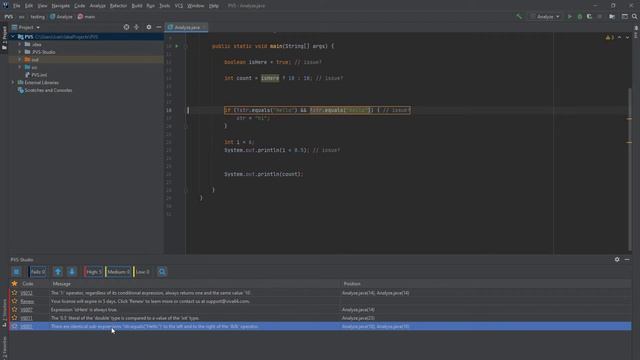Open the File menu
This screenshot has height=360, width=640.
point(16,6)
